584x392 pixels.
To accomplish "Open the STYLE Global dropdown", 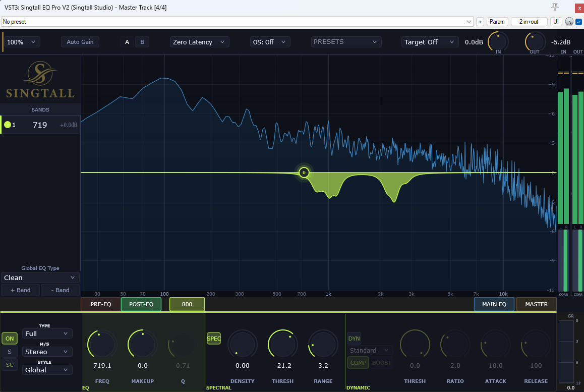I will (47, 370).
